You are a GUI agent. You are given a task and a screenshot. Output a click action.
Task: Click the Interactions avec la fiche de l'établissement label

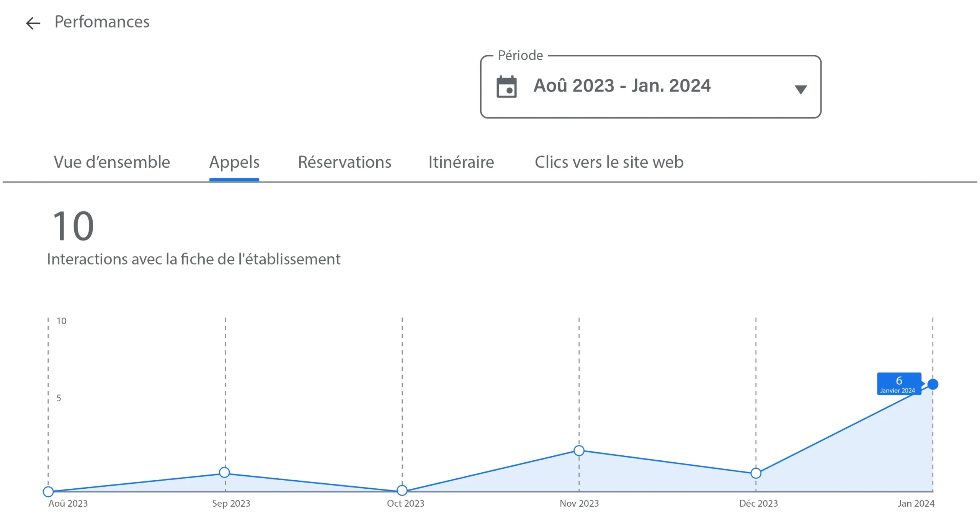[194, 259]
